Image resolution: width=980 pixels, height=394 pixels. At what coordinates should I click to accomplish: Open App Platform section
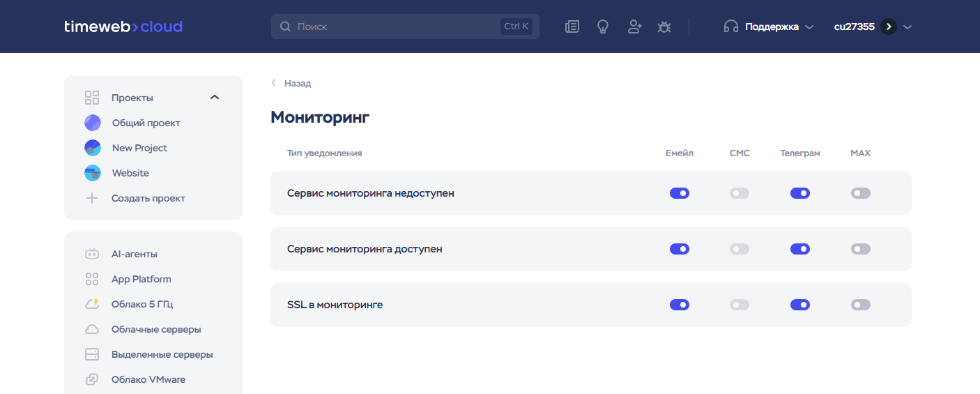click(141, 279)
